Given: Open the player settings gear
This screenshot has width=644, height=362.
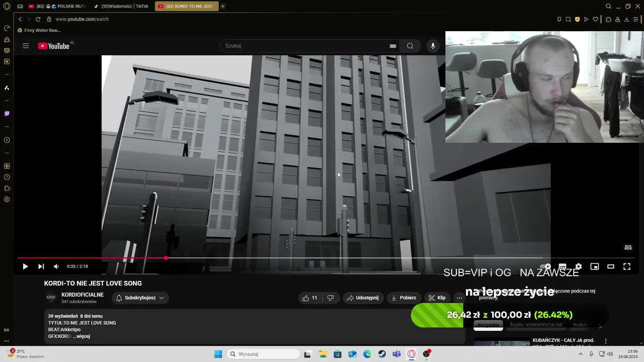Looking at the screenshot, I should pos(579,266).
